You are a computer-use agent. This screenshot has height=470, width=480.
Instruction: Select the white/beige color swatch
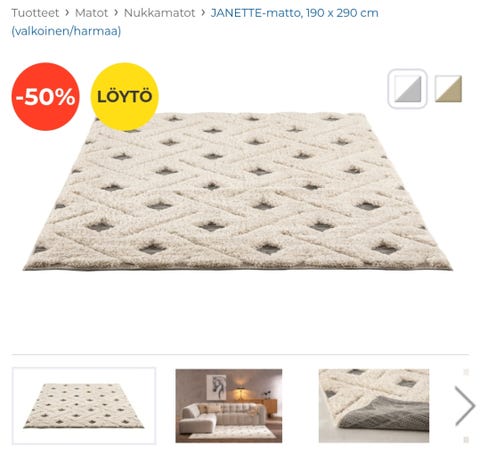(448, 89)
